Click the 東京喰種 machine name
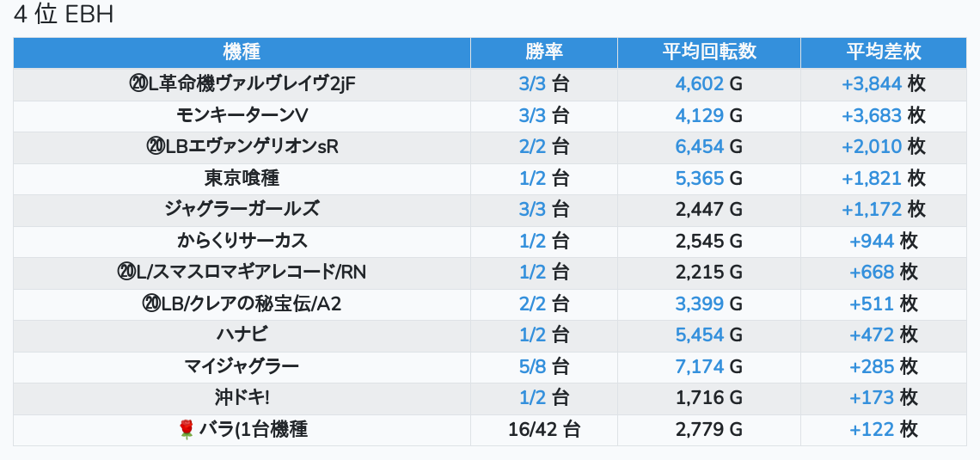 242,178
